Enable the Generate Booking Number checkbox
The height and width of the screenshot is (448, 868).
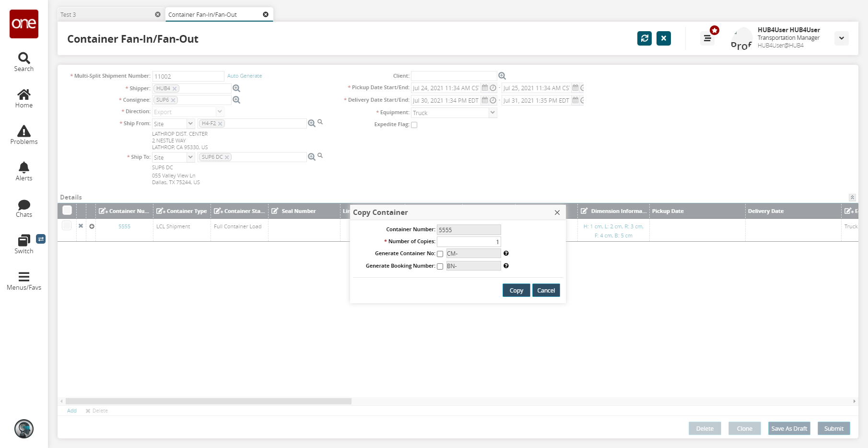tap(440, 267)
